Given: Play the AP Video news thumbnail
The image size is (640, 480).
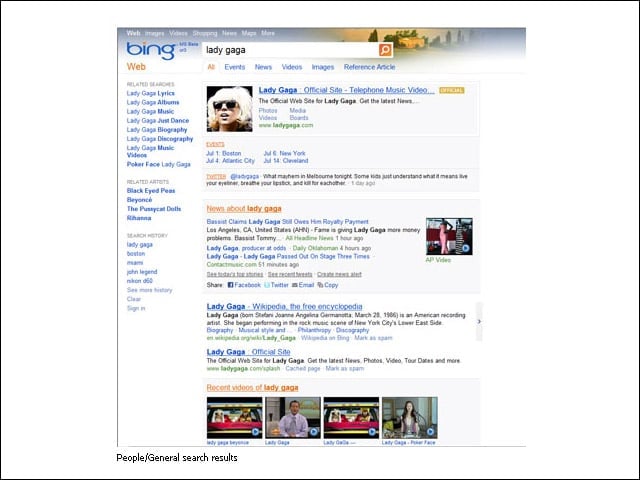Looking at the screenshot, I should pos(449,236).
